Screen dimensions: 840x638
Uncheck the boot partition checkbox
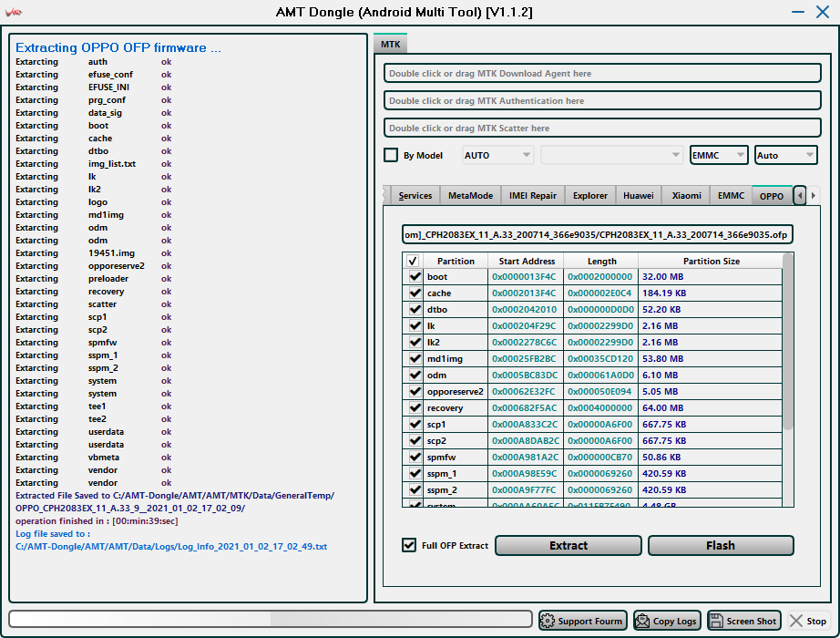pos(415,276)
